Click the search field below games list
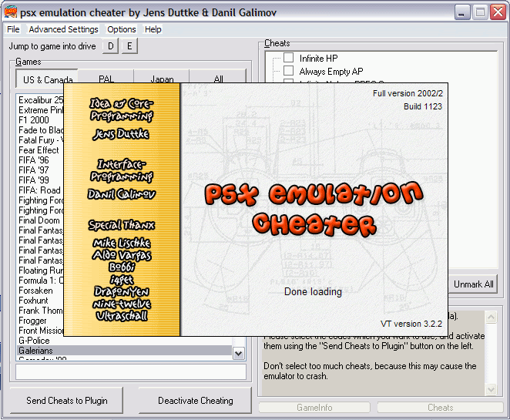510x420 pixels. click(x=131, y=372)
